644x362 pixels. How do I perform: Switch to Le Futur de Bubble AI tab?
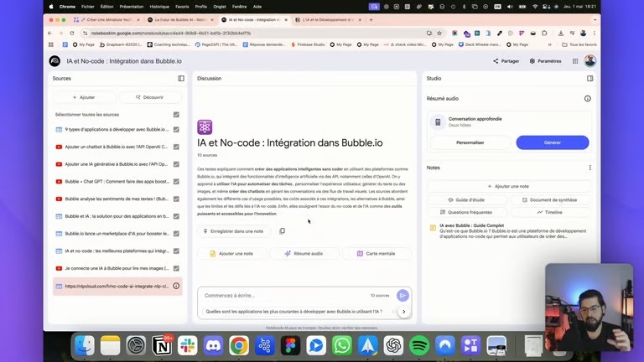(x=180, y=20)
